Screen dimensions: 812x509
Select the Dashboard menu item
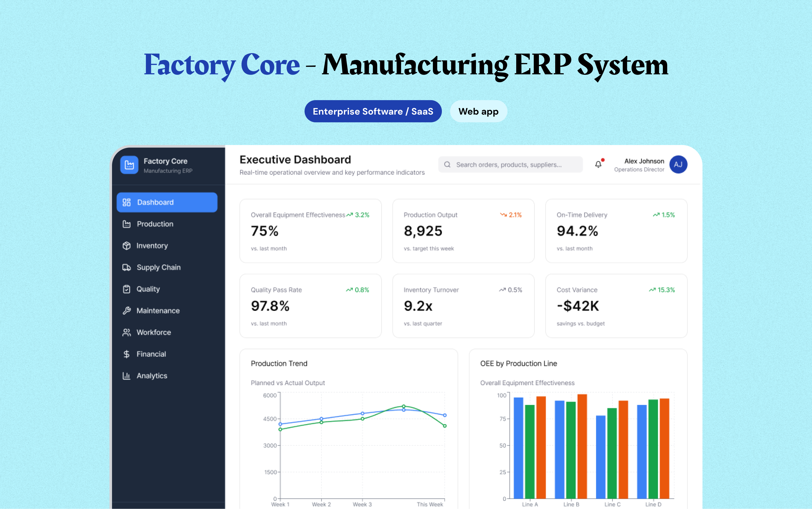click(x=167, y=202)
